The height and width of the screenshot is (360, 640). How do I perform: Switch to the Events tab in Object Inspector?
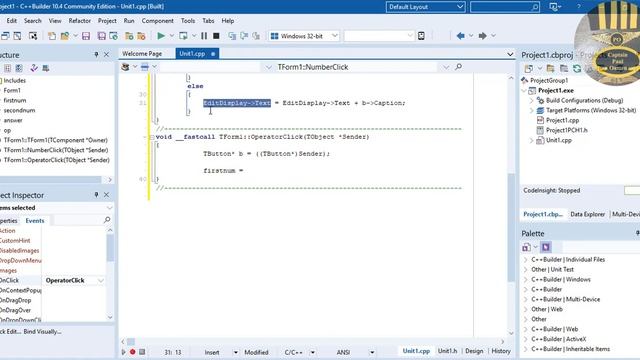[35, 221]
